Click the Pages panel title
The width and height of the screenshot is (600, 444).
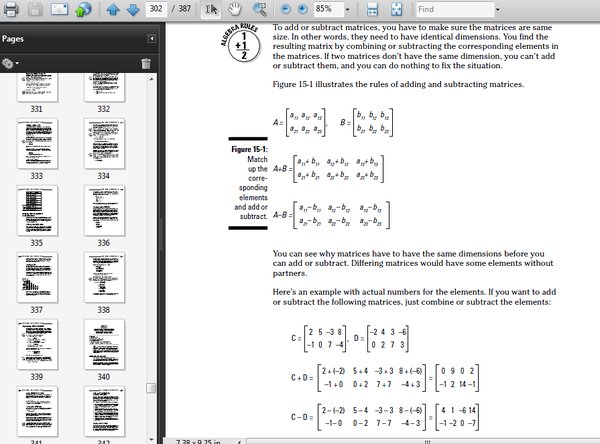click(x=13, y=39)
